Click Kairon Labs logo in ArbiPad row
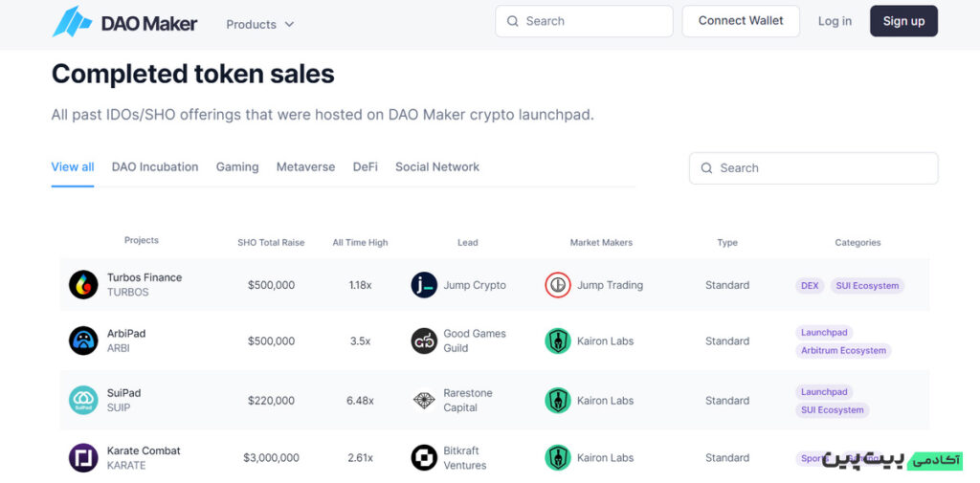980x483 pixels. point(558,340)
